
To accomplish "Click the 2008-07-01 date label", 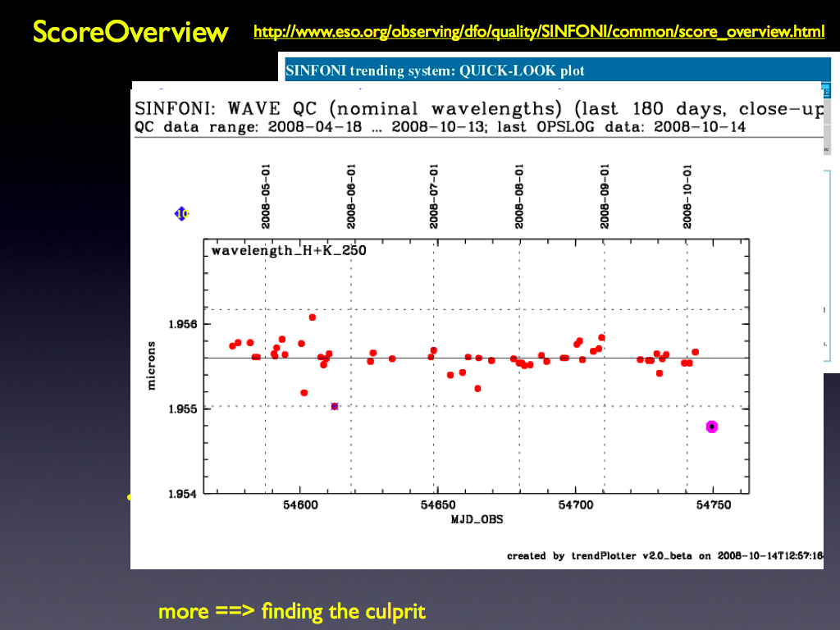I will point(434,196).
